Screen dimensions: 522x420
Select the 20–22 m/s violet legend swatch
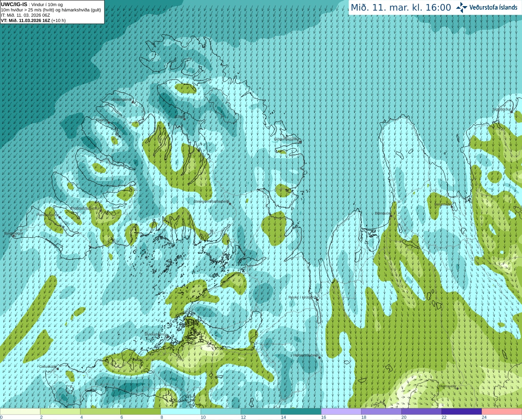(x=422, y=411)
